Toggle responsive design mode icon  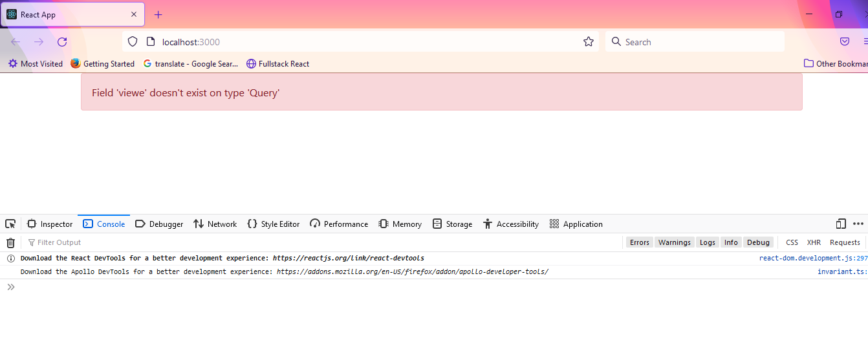841,224
